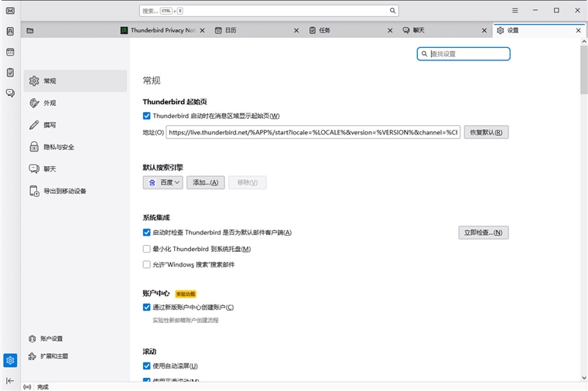Click the 实验功能 badge next to 账户中心
This screenshot has width=588, height=391.
[186, 294]
